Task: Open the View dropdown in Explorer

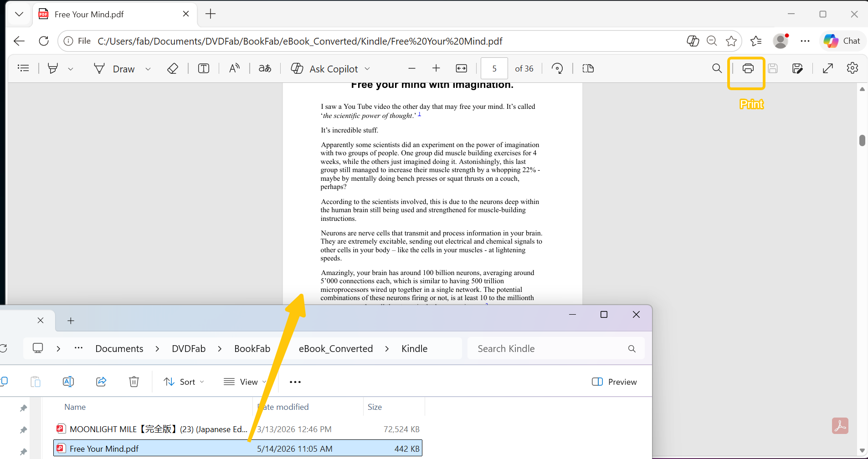Action: click(245, 382)
